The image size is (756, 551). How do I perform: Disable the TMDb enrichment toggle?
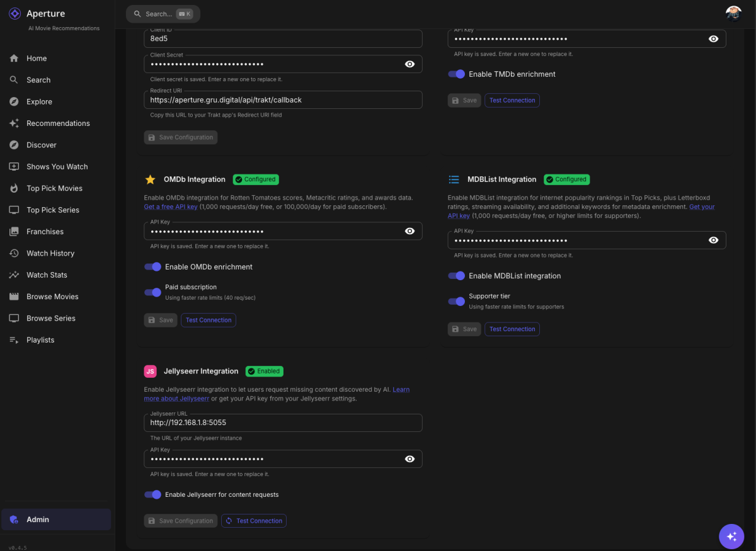coord(457,74)
